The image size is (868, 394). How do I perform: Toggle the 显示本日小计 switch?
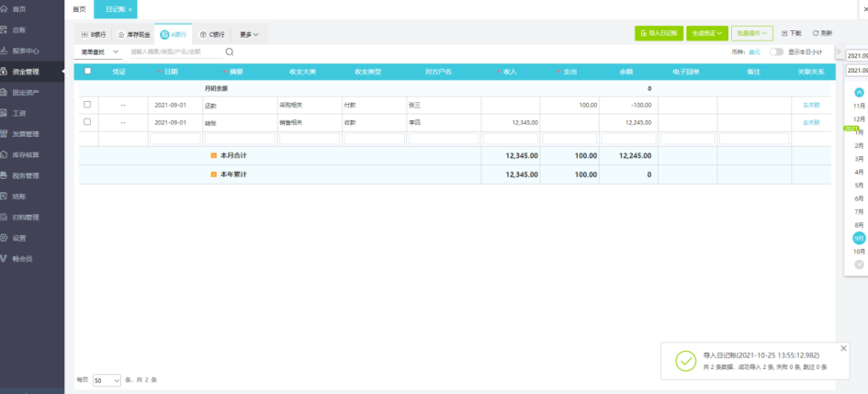pos(776,51)
